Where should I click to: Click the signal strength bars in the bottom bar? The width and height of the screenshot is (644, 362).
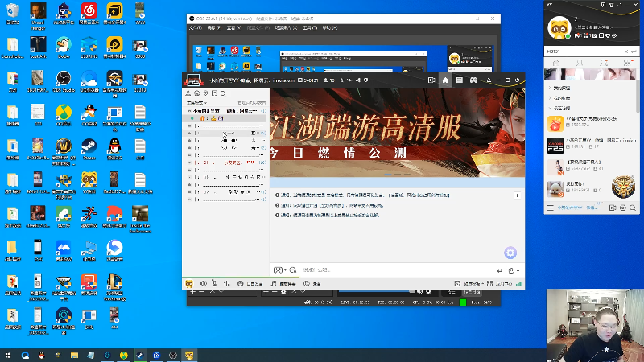coord(519,284)
